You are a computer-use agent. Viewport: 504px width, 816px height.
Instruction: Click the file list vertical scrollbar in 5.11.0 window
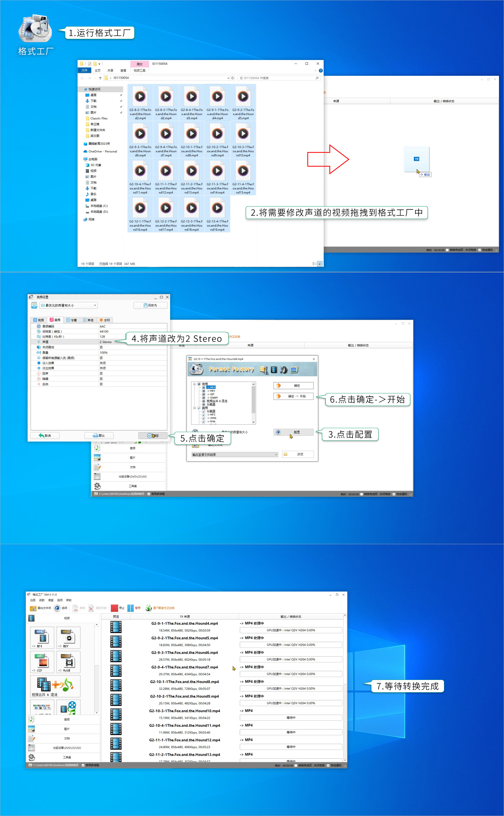[345, 688]
